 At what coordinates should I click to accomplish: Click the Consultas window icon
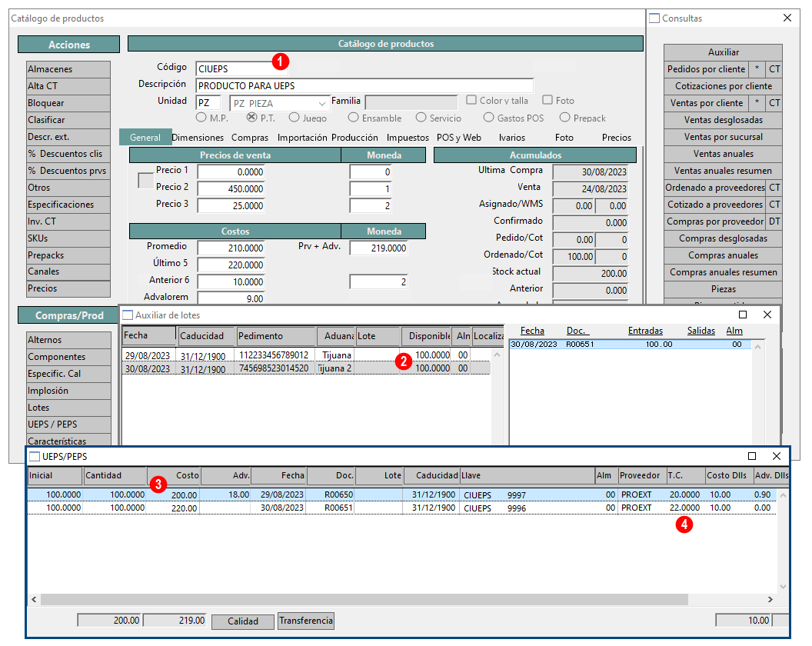(654, 18)
